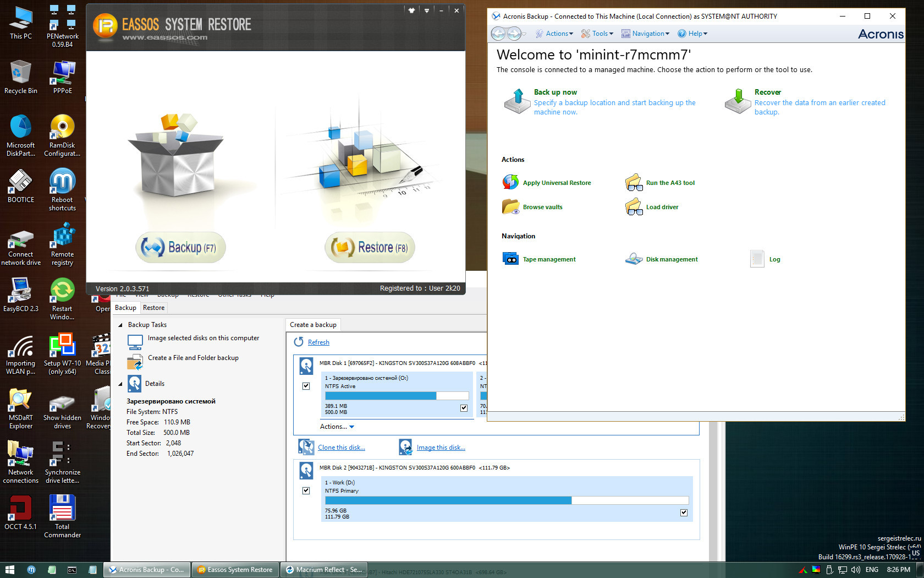The height and width of the screenshot is (578, 924).
Task: Open the BOOTICE desktop icon
Action: [x=21, y=186]
